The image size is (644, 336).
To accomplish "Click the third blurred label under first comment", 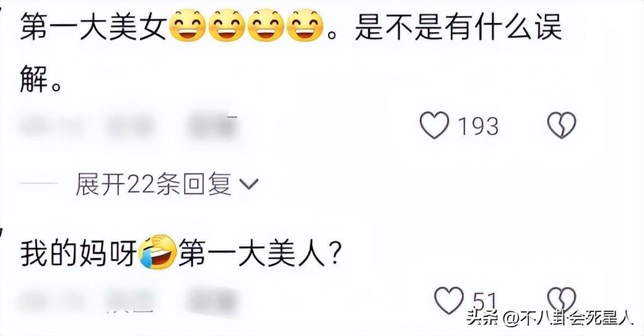I will click(214, 125).
